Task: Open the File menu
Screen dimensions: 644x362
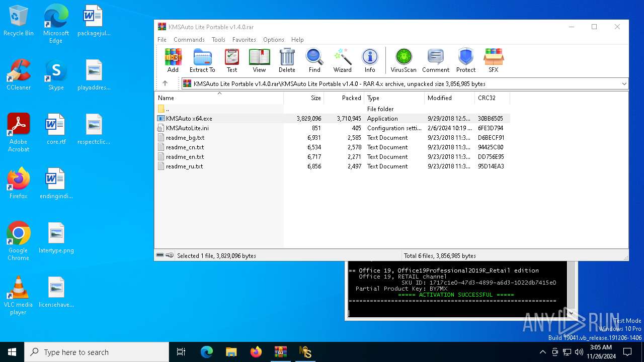Action: coord(162,40)
